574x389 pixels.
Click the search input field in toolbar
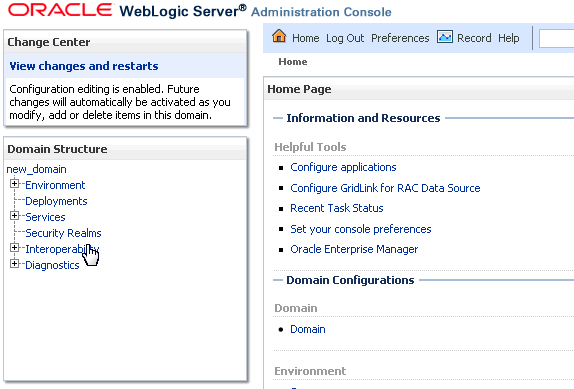click(x=556, y=38)
